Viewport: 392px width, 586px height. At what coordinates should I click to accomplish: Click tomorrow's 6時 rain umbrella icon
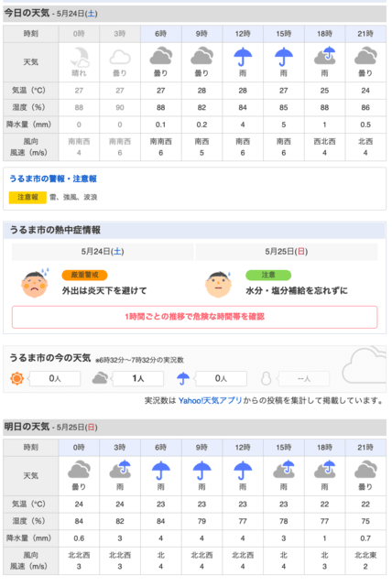click(160, 470)
